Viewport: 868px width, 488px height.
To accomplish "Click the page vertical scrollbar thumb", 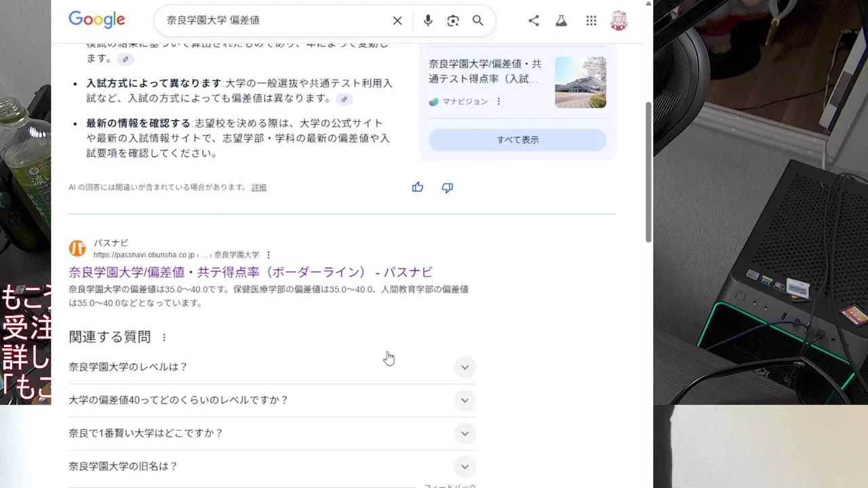I will click(648, 172).
